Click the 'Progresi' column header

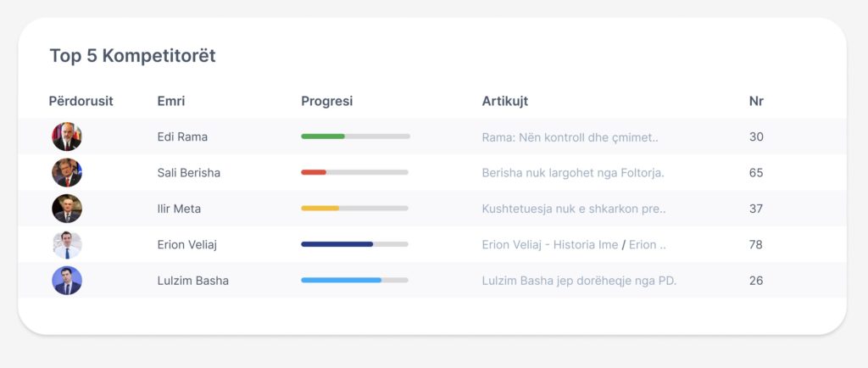point(326,102)
